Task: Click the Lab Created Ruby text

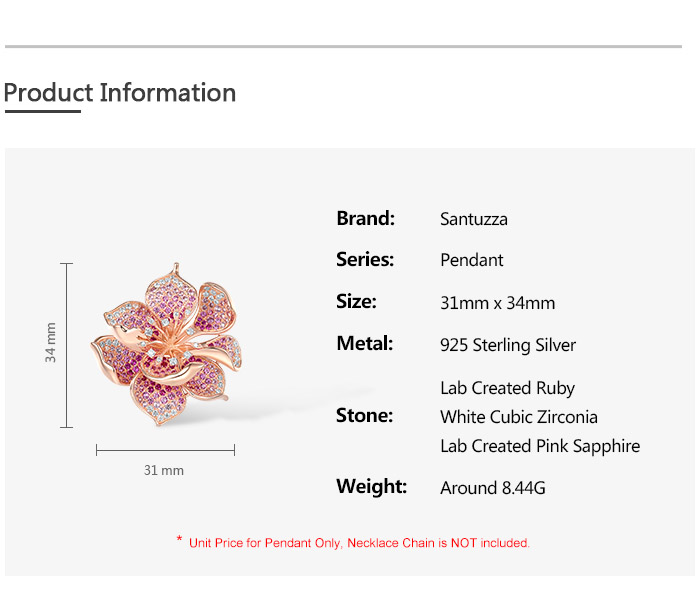Action: [507, 388]
